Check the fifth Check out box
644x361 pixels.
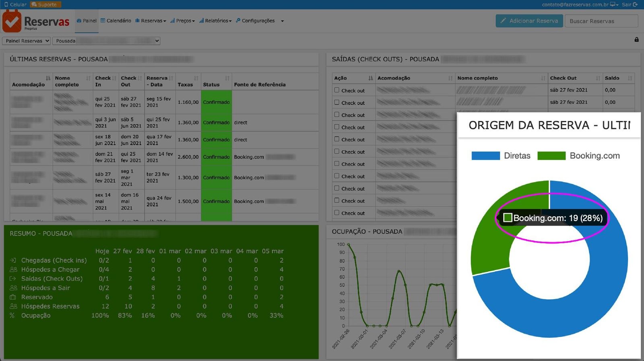337,139
